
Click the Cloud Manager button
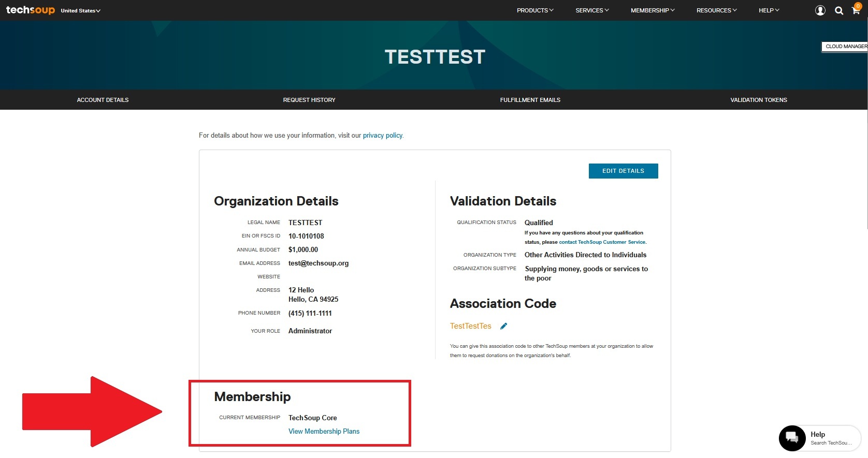[845, 47]
